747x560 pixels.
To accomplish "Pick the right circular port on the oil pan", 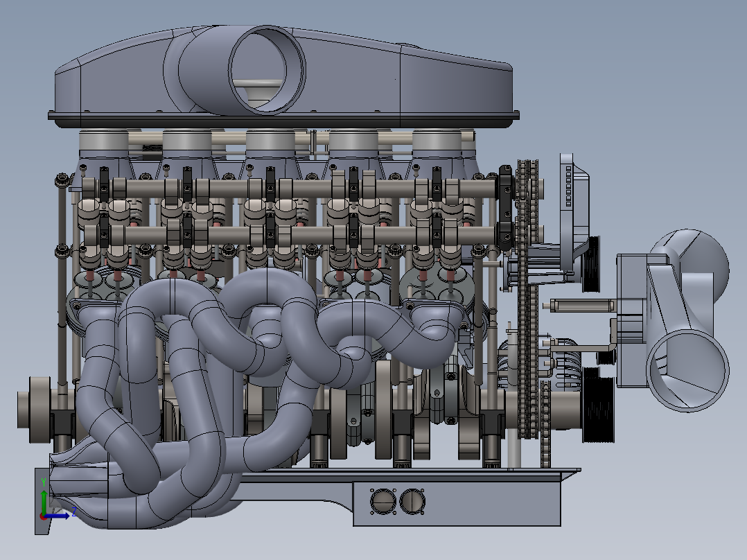I will 412,501.
